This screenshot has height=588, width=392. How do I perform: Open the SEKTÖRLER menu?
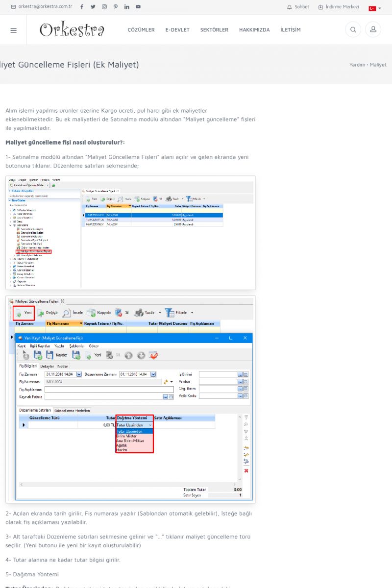[214, 30]
